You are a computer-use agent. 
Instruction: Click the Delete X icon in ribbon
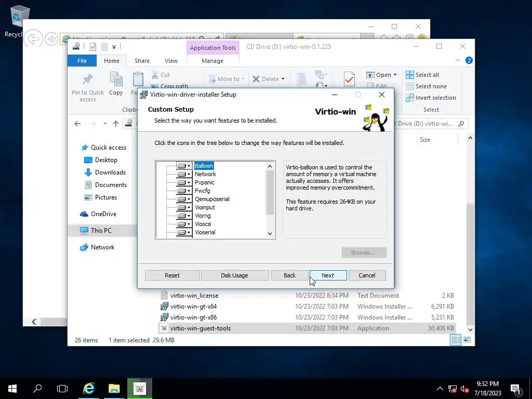tap(256, 79)
